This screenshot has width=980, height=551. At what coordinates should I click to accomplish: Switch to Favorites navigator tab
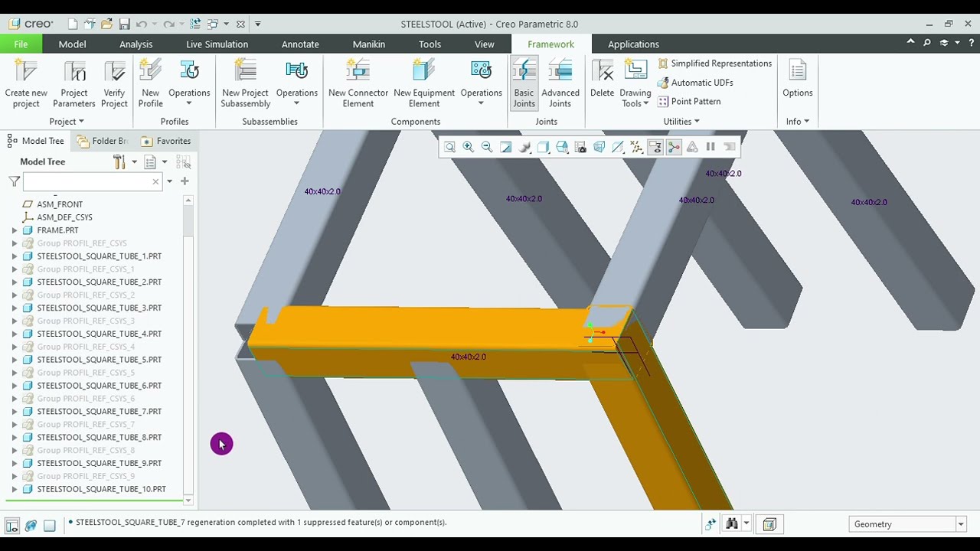point(165,141)
